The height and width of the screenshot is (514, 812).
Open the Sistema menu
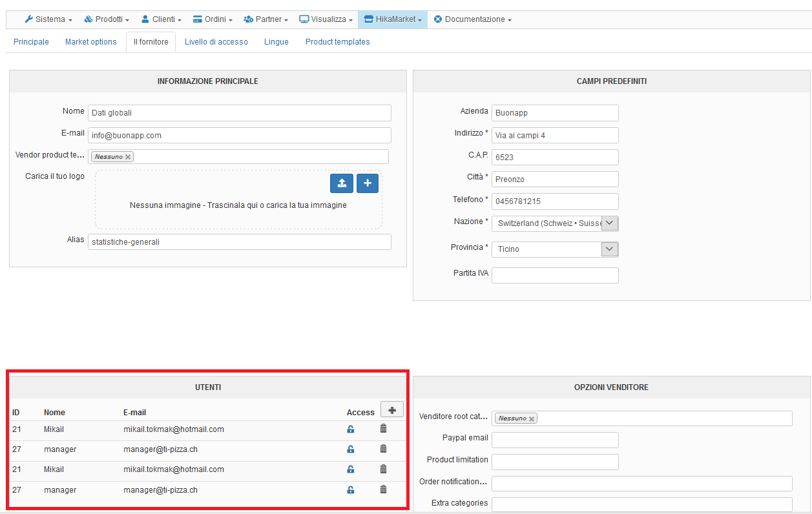pyautogui.click(x=48, y=19)
